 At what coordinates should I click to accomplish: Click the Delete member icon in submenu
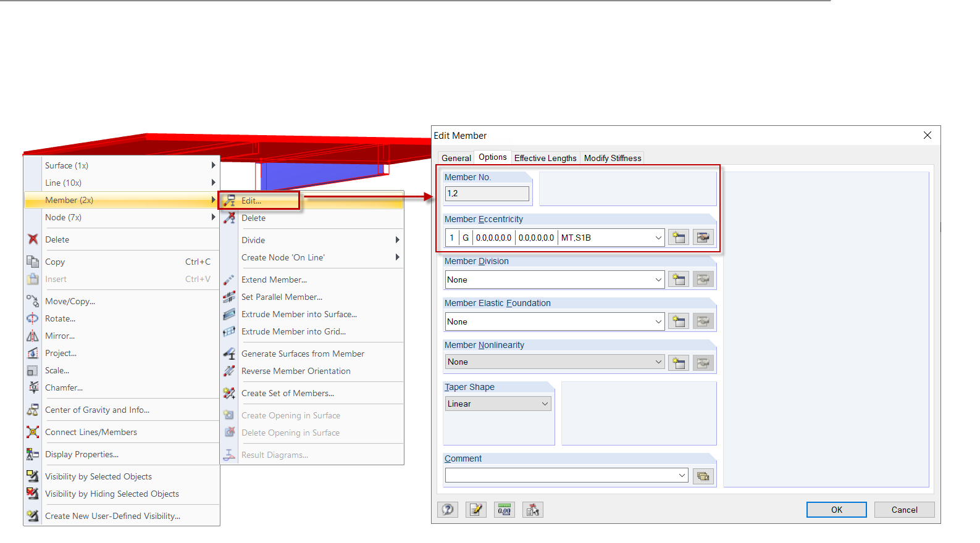click(x=229, y=218)
